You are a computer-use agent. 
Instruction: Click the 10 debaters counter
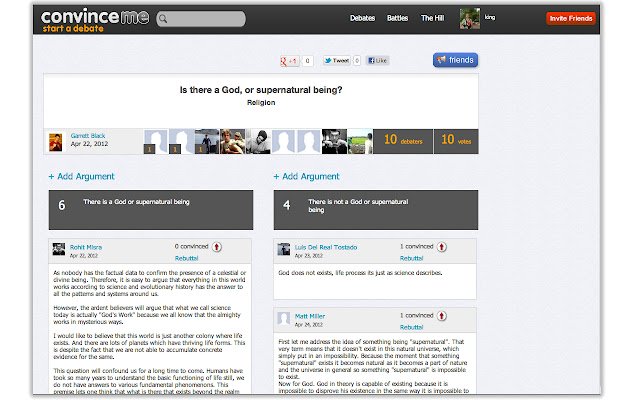click(403, 141)
